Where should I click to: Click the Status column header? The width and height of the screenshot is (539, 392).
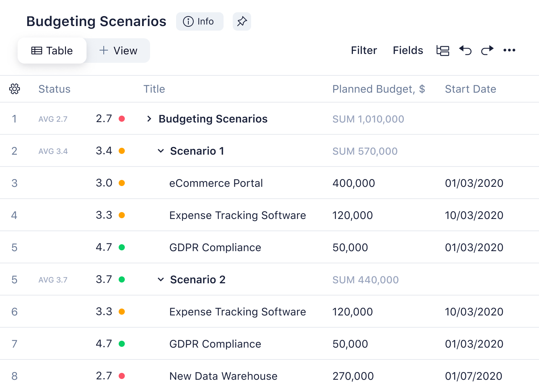click(54, 89)
